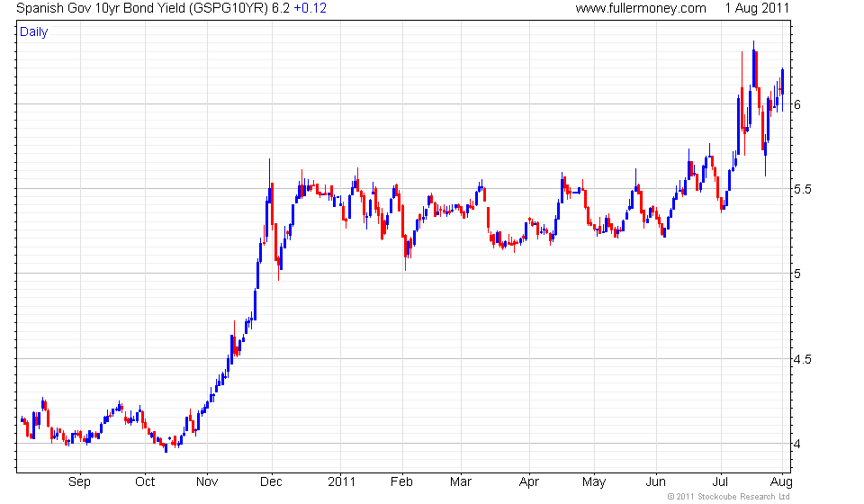864x504 pixels.
Task: Click the 'Jun' month label on the axis
Action: tap(656, 482)
